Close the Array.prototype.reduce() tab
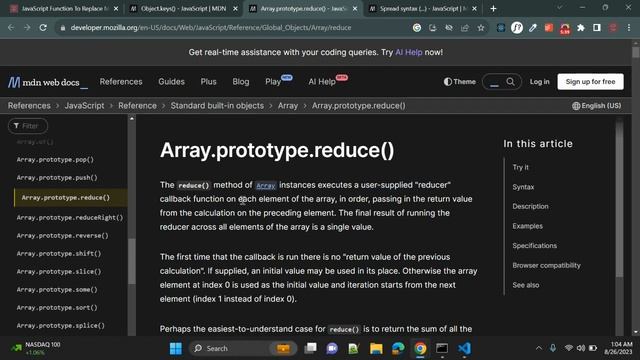The image size is (640, 360). [355, 9]
